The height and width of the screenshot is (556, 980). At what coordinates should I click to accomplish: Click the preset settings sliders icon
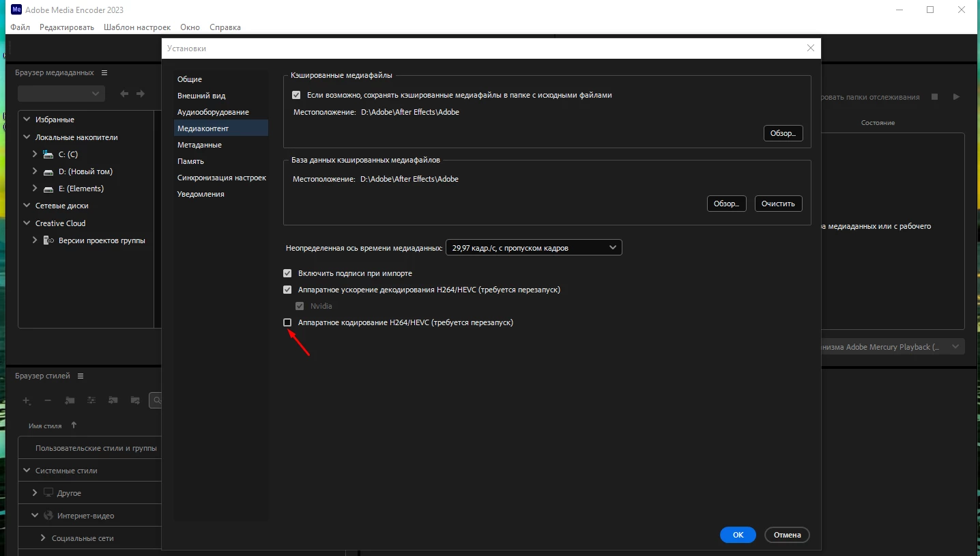click(91, 400)
